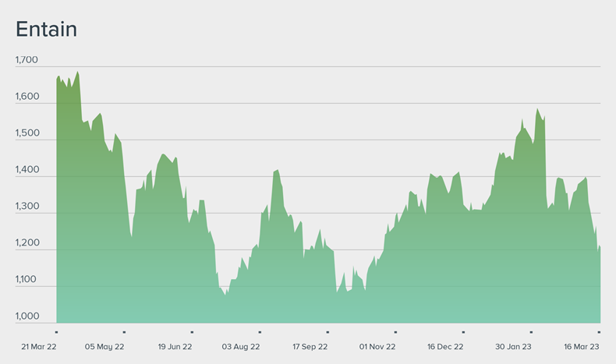
Task: Click the 30 Jan 23 date label
Action: (x=513, y=347)
